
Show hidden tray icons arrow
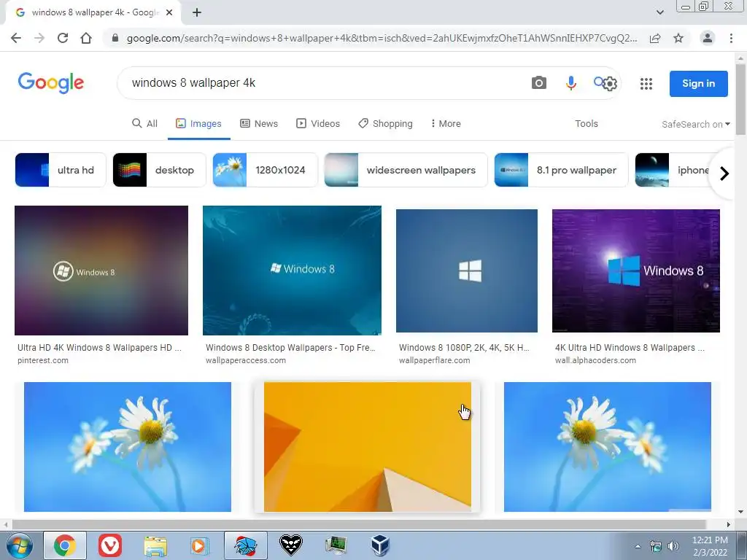pos(638,546)
